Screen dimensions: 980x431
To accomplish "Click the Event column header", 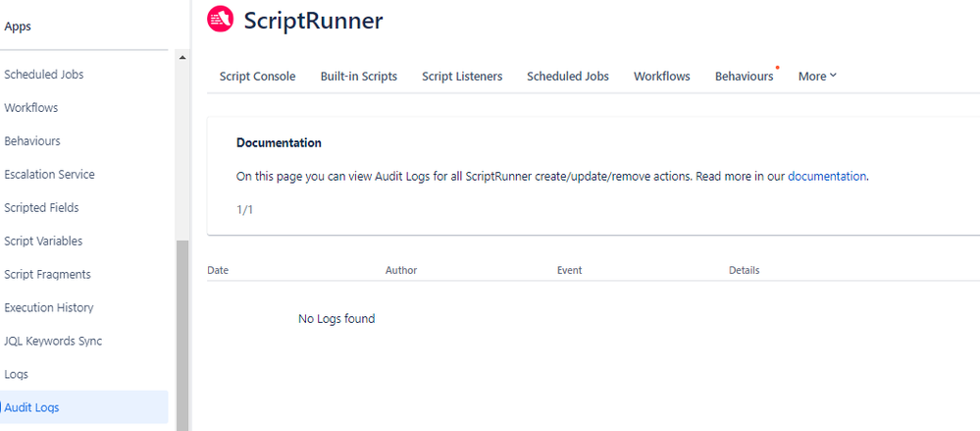I will pos(569,270).
